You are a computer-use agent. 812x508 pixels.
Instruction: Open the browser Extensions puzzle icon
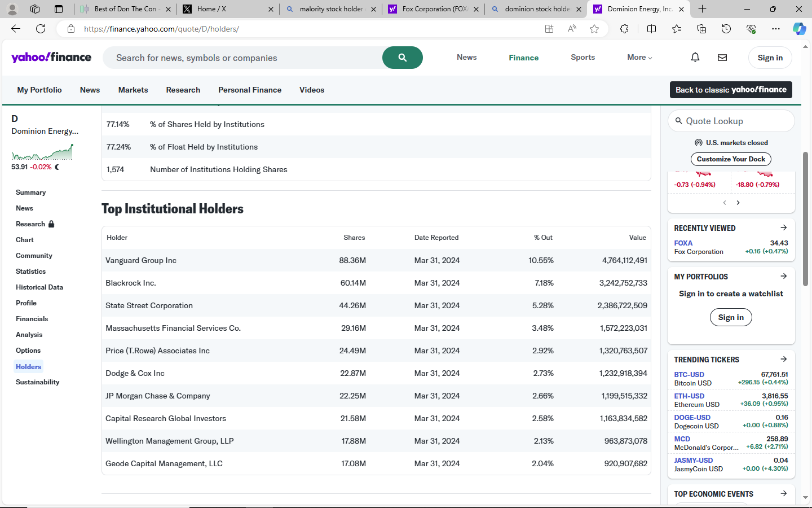624,29
